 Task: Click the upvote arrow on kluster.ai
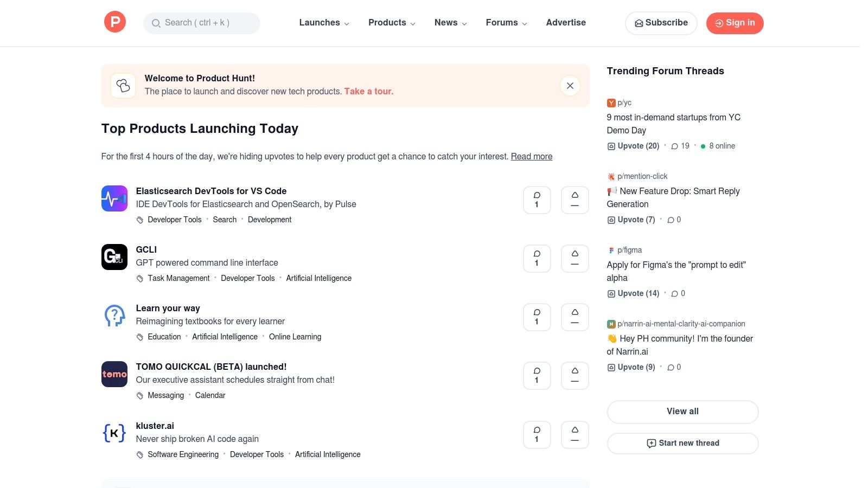pyautogui.click(x=575, y=434)
